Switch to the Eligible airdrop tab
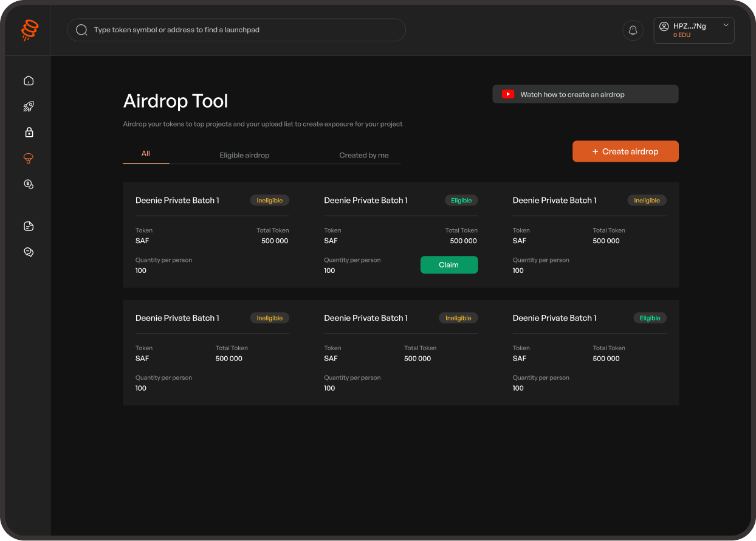756x541 pixels. 244,155
